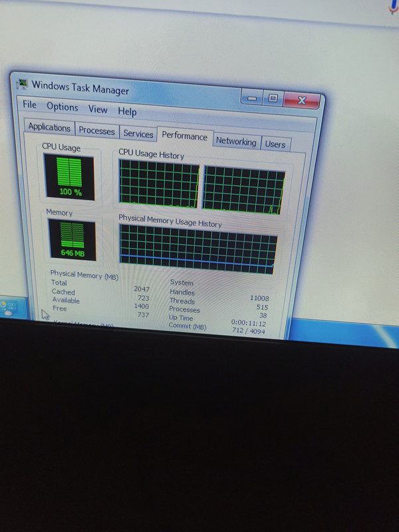The width and height of the screenshot is (399, 532).
Task: Click the Physical Memory Usage History graph
Action: (198, 249)
